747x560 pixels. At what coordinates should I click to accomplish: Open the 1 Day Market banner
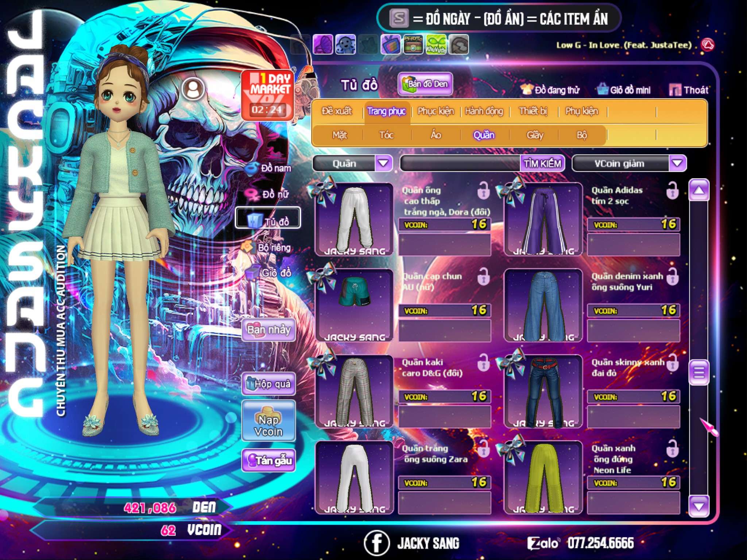268,95
